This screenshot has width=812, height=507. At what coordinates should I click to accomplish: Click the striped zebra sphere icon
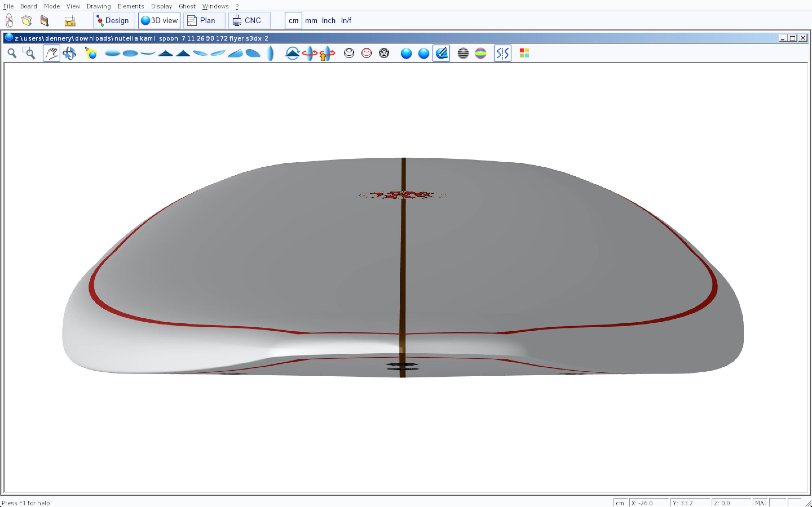463,53
